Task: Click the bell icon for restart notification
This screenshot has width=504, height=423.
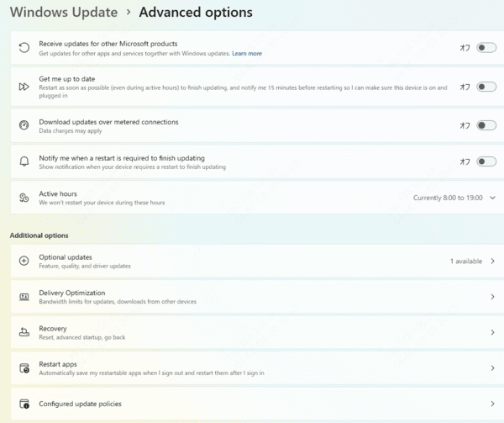Action: click(x=24, y=161)
